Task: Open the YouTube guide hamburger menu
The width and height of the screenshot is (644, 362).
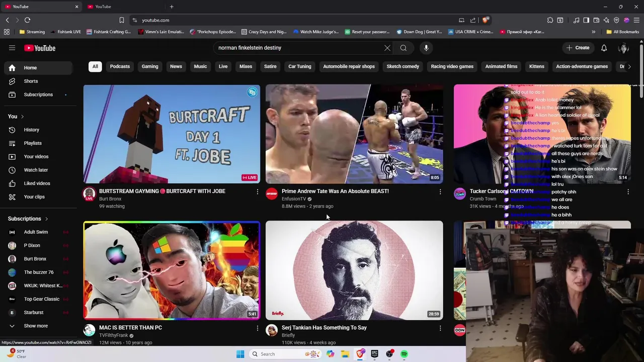Action: coord(12,48)
